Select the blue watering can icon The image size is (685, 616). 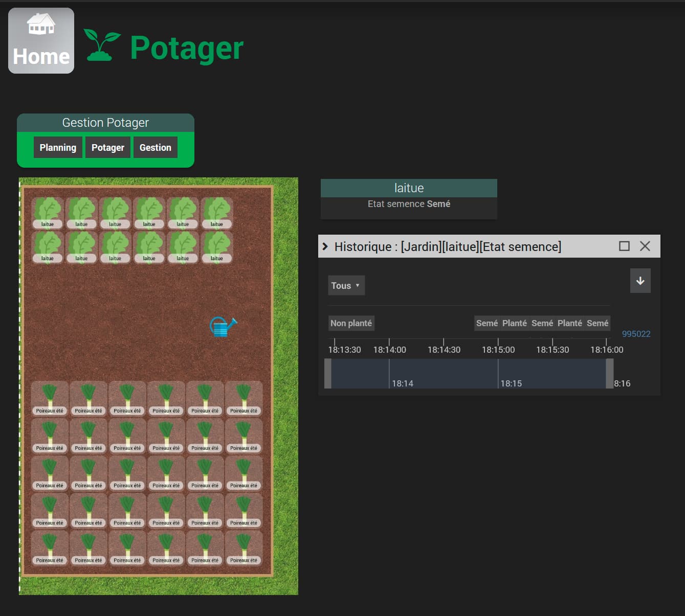click(223, 327)
